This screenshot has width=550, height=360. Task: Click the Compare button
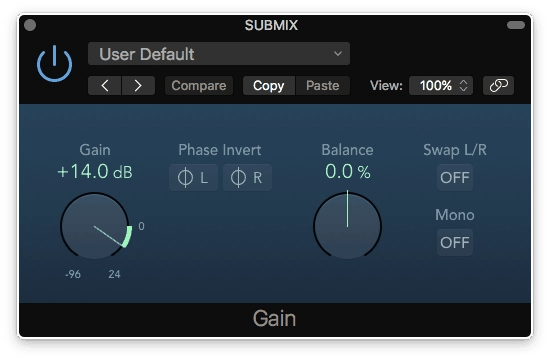click(199, 85)
